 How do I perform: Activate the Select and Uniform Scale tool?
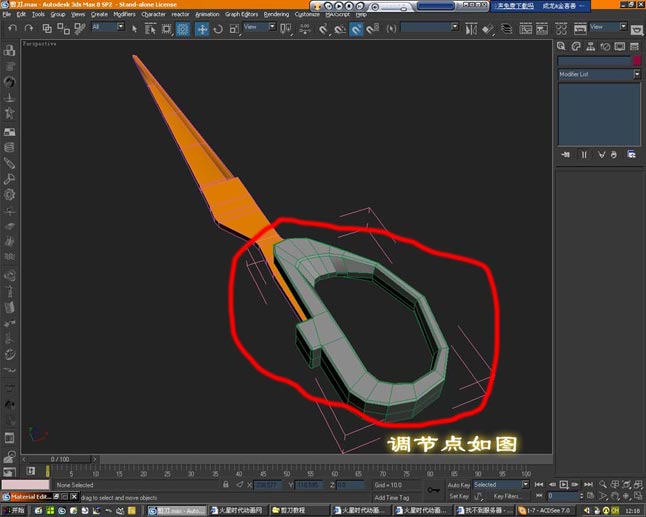[234, 29]
